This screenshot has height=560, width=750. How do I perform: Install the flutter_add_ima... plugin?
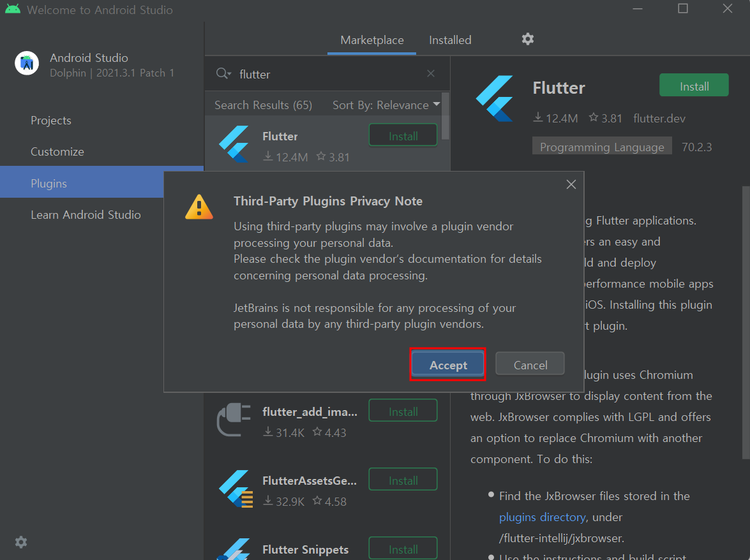403,411
